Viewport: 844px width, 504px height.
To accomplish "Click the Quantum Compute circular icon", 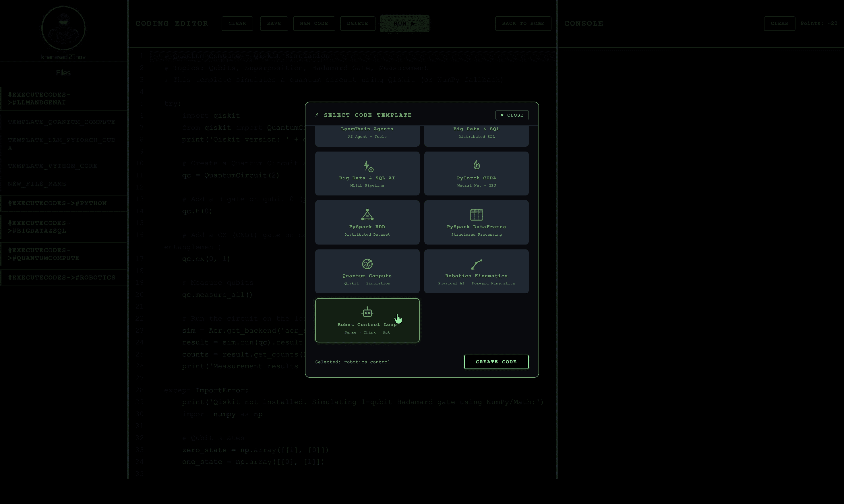I will 367,264.
